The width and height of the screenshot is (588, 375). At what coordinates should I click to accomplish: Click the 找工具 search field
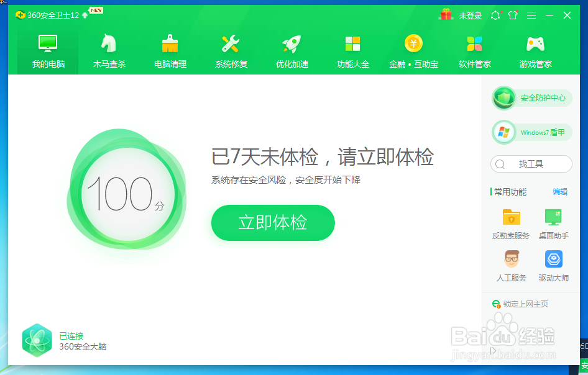coord(531,164)
